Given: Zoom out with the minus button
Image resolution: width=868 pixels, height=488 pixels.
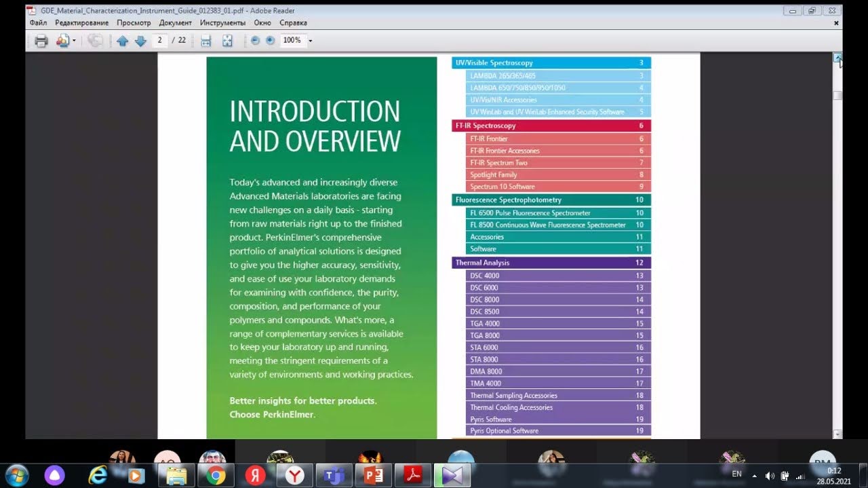Looking at the screenshot, I should [x=255, y=41].
